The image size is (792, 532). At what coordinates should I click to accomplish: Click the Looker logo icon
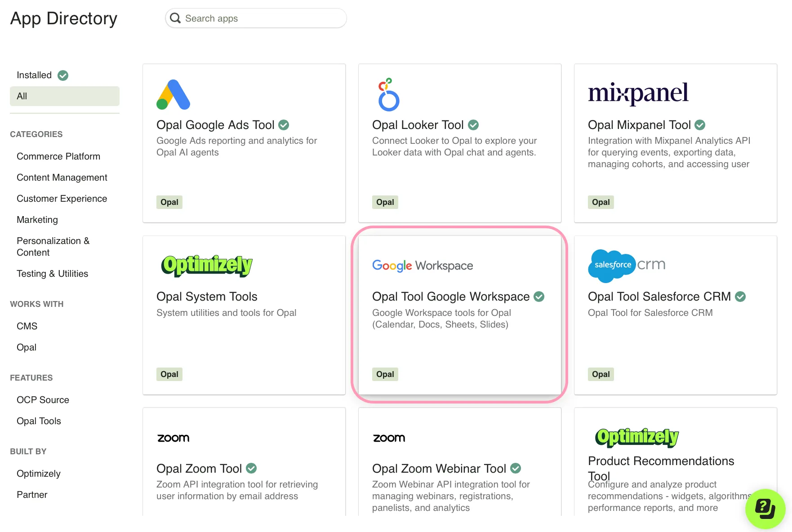[x=389, y=95]
